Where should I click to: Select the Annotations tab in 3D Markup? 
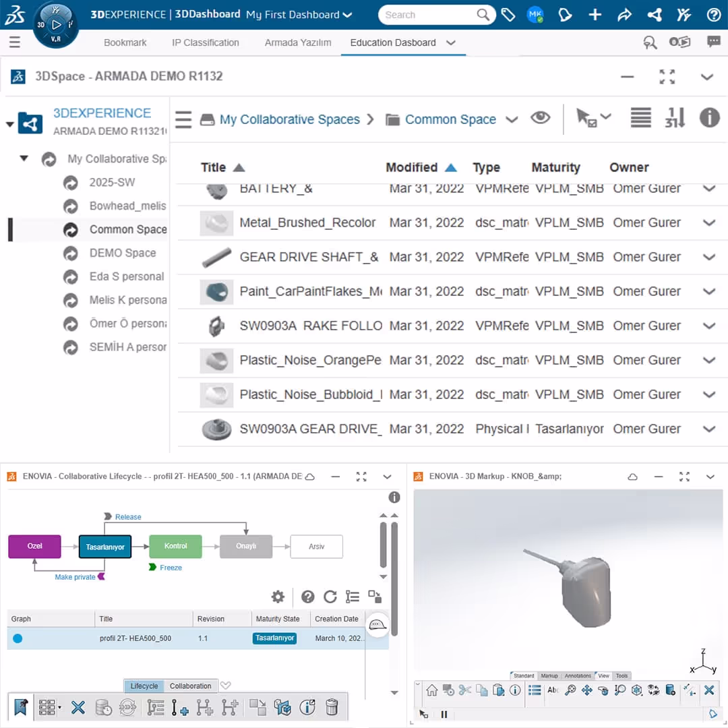pos(578,675)
